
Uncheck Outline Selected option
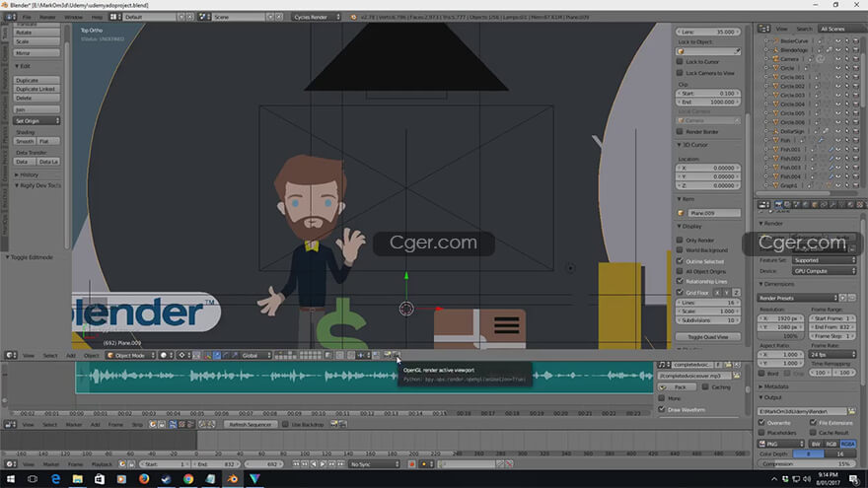click(x=680, y=261)
